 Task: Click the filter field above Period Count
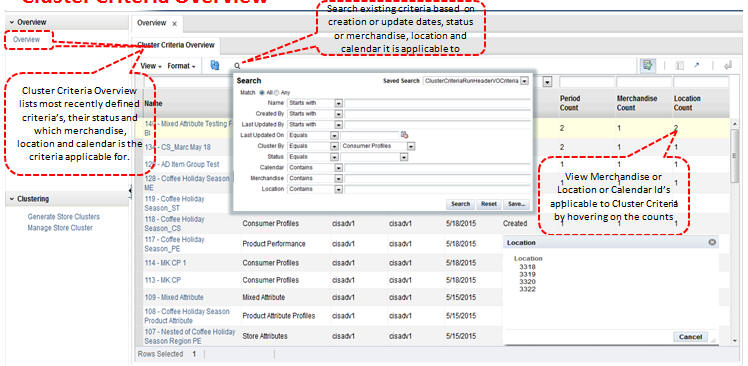[586, 82]
